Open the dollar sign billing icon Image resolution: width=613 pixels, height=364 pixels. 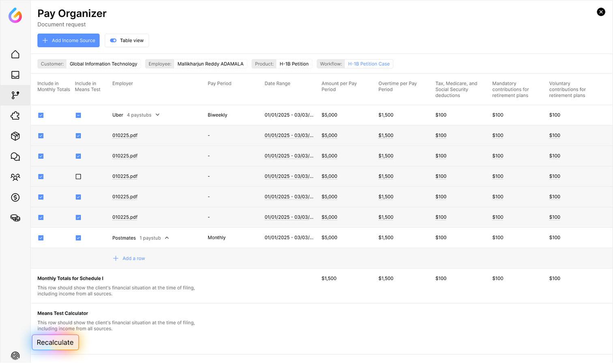coord(15,197)
